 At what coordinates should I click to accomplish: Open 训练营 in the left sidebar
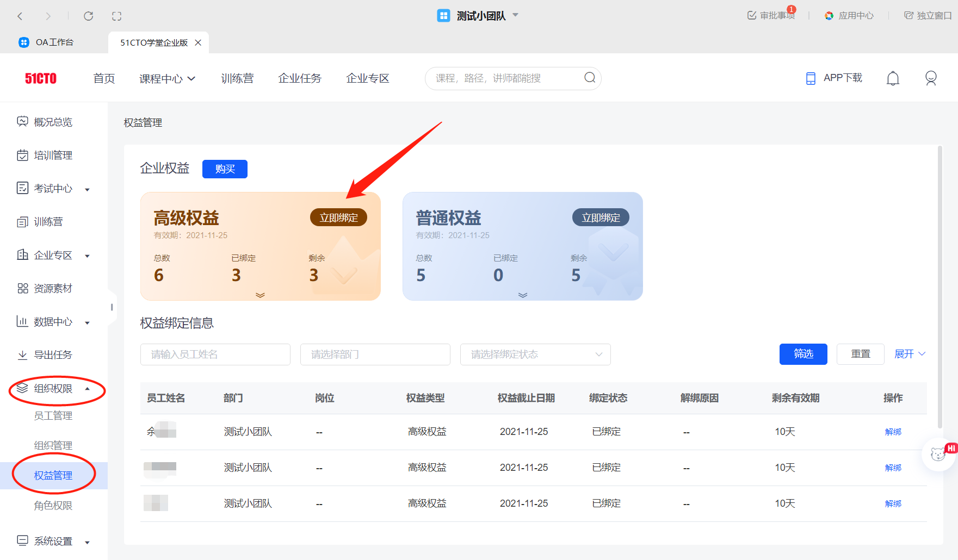(x=40, y=222)
